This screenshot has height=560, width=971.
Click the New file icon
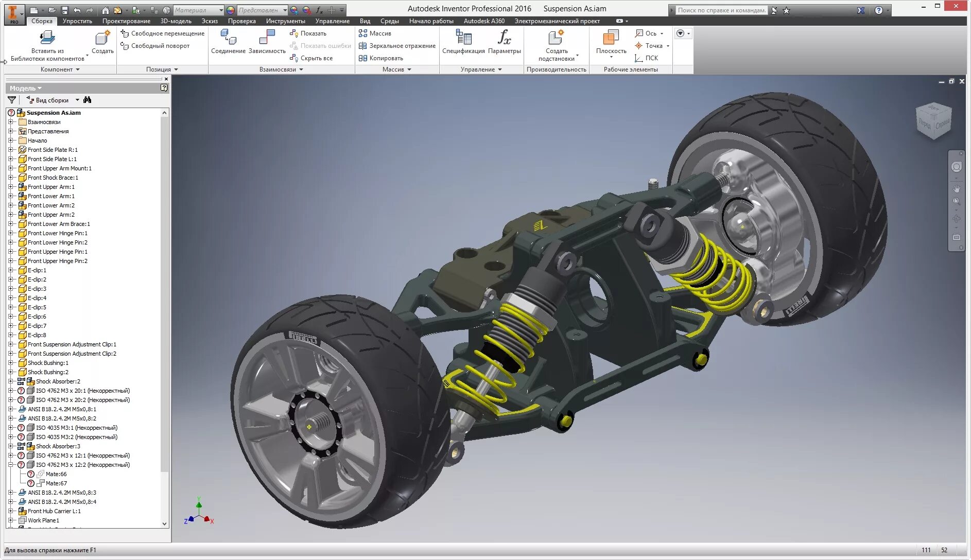click(34, 10)
